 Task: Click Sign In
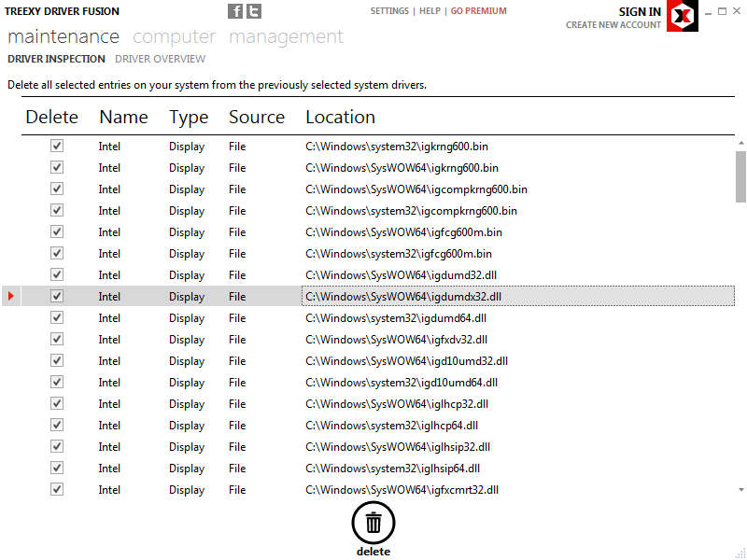click(640, 12)
